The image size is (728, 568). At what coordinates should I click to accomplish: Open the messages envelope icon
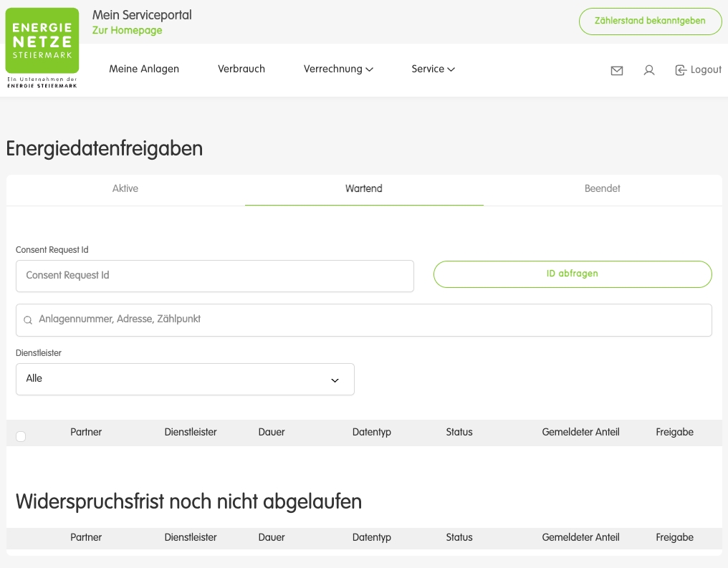pos(616,70)
